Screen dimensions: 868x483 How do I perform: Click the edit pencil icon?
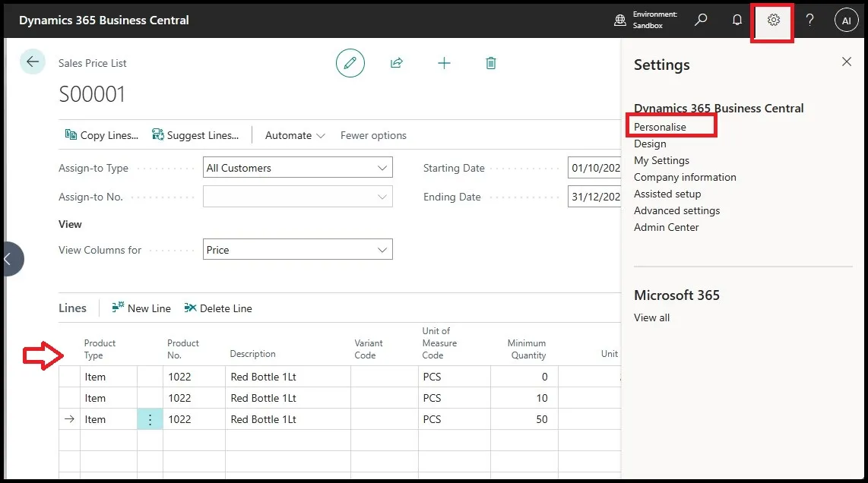(x=350, y=63)
